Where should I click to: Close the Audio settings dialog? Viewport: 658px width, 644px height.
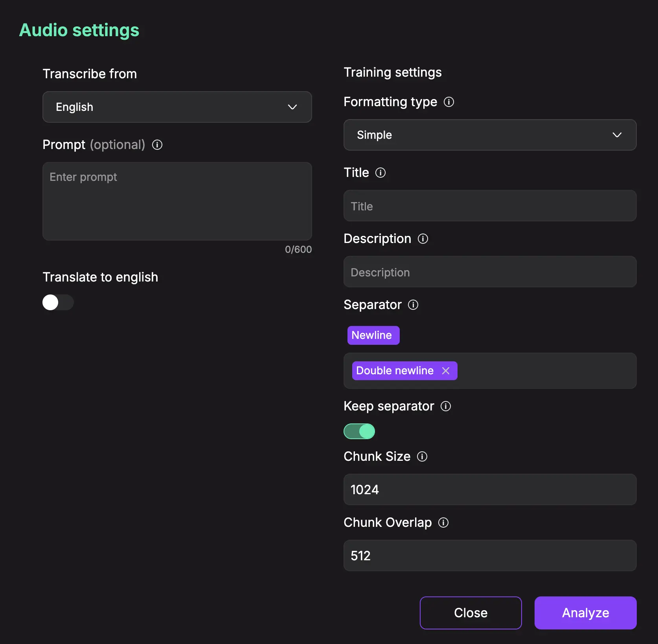point(471,613)
